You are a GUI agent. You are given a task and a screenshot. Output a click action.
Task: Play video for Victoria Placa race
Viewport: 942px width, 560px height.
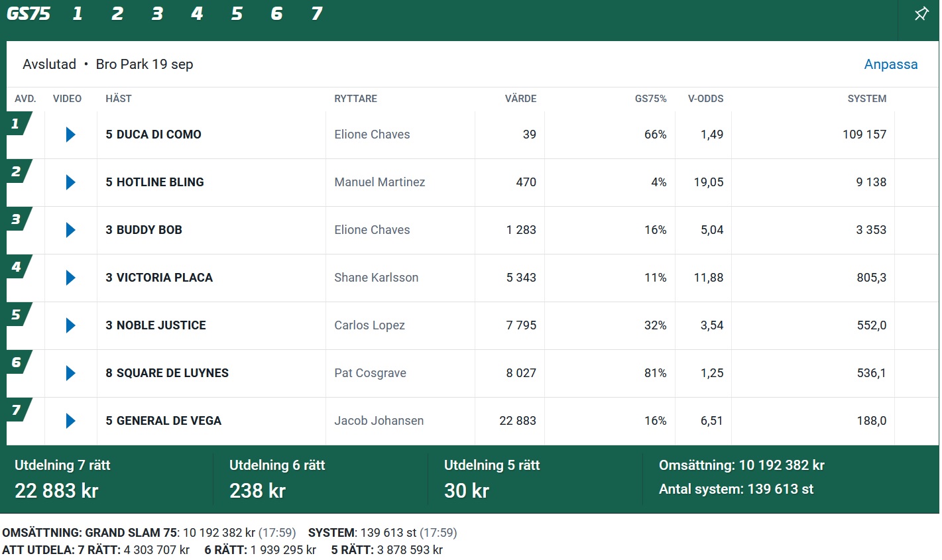tap(71, 278)
